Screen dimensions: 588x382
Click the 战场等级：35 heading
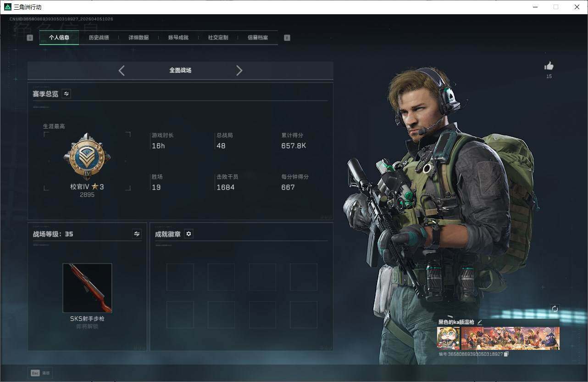pos(53,234)
